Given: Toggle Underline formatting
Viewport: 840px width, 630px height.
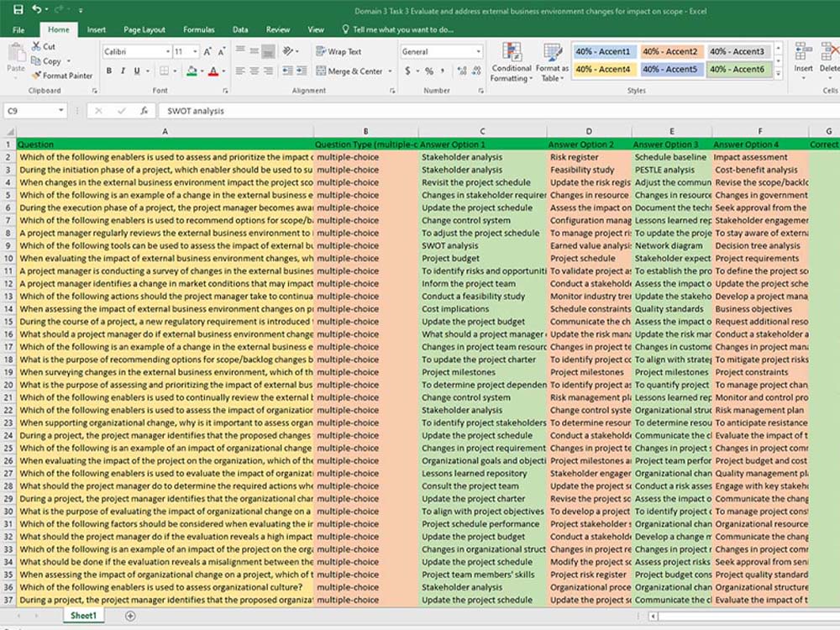Looking at the screenshot, I should (137, 71).
